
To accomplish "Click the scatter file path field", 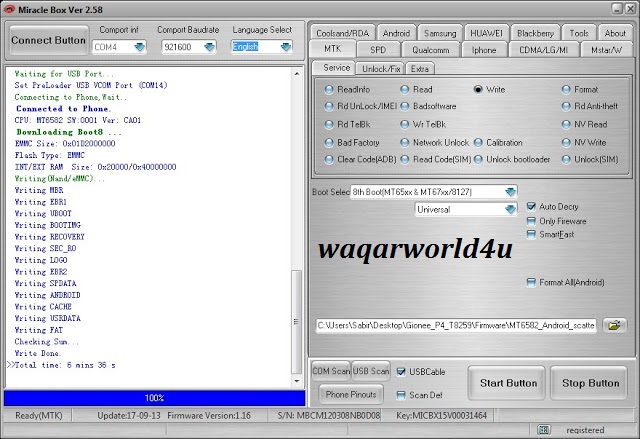I will click(x=456, y=326).
